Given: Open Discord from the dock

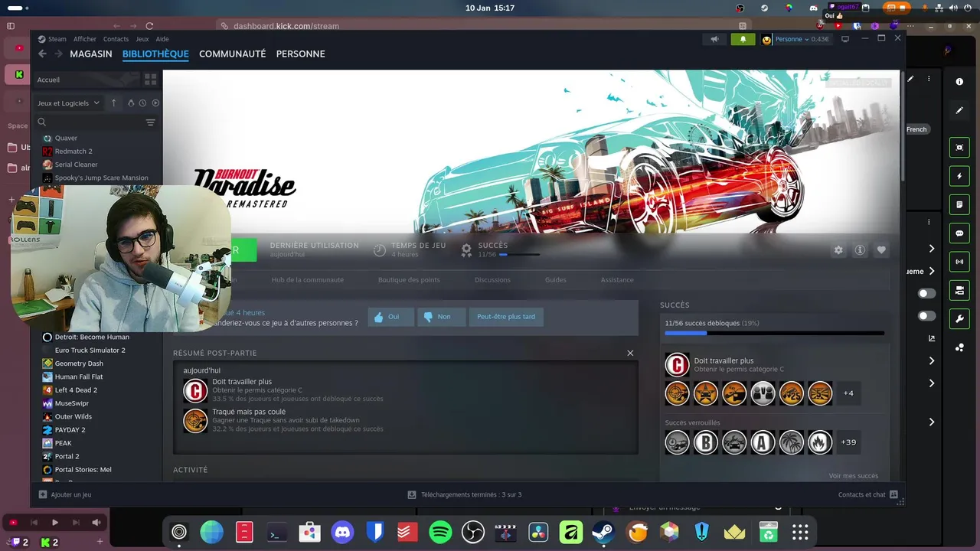Looking at the screenshot, I should pos(342,532).
